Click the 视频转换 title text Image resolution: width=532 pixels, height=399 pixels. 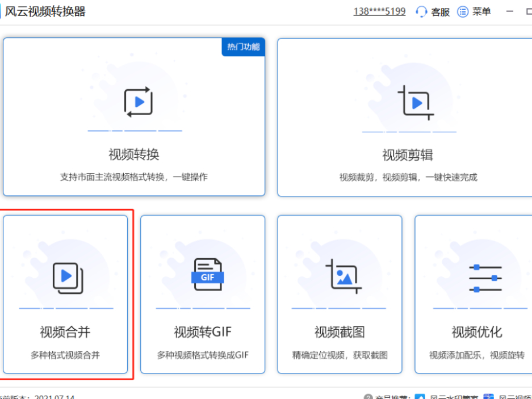click(x=133, y=154)
